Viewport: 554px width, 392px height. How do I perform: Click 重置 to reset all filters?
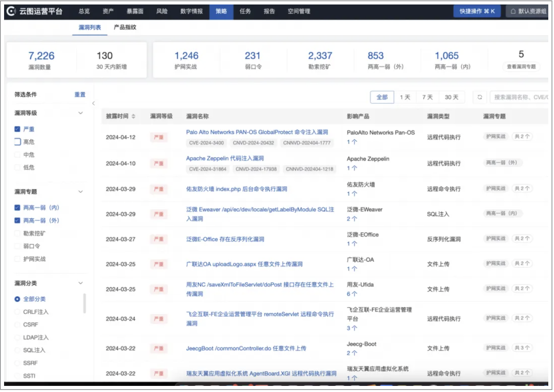pyautogui.click(x=80, y=94)
